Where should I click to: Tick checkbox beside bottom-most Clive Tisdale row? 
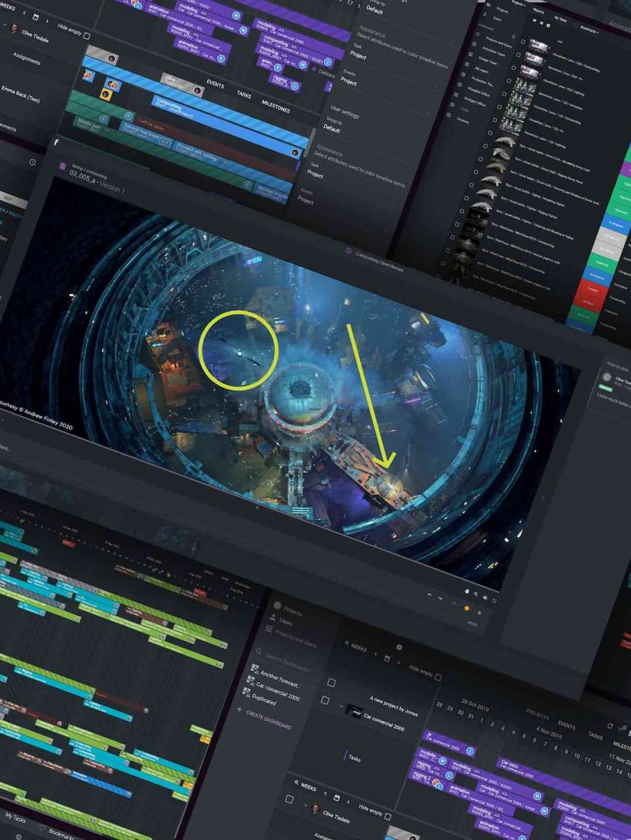(289, 799)
